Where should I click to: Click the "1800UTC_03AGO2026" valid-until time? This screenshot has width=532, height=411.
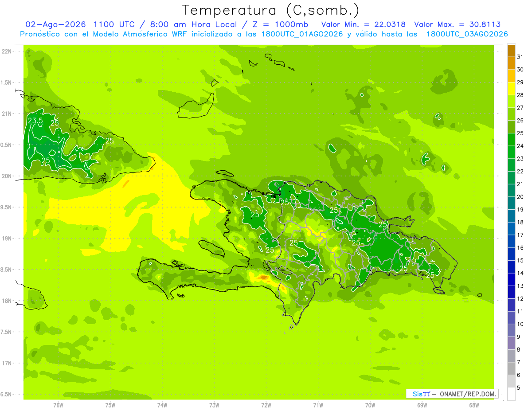point(467,34)
